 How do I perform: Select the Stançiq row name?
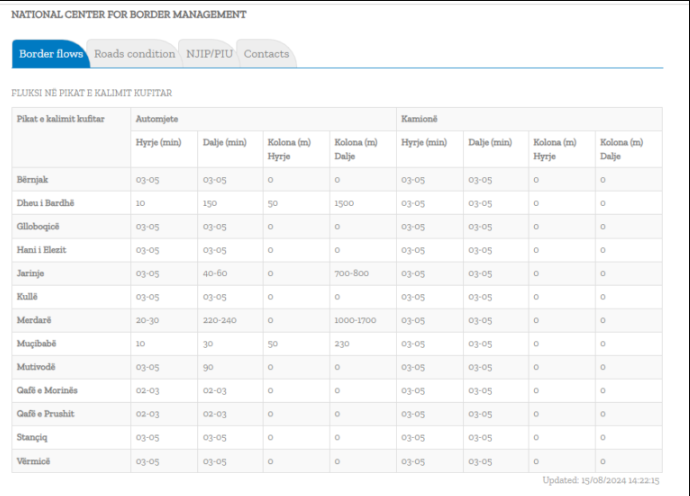[32, 437]
